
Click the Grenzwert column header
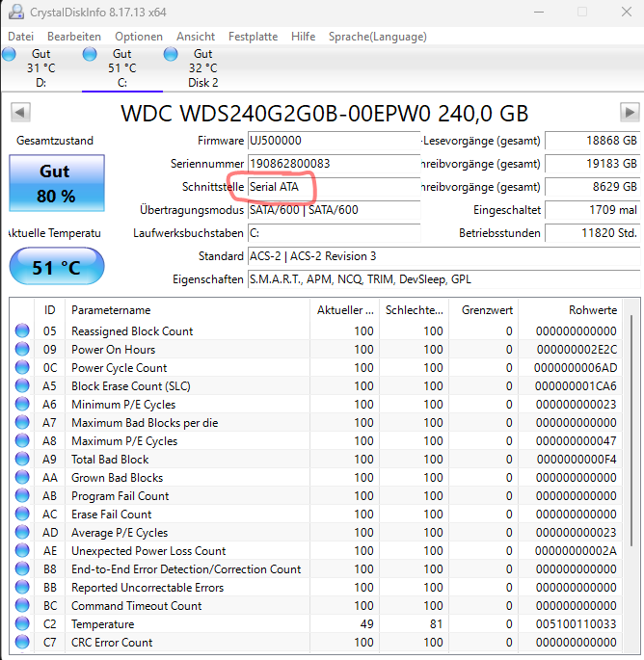[x=484, y=310]
